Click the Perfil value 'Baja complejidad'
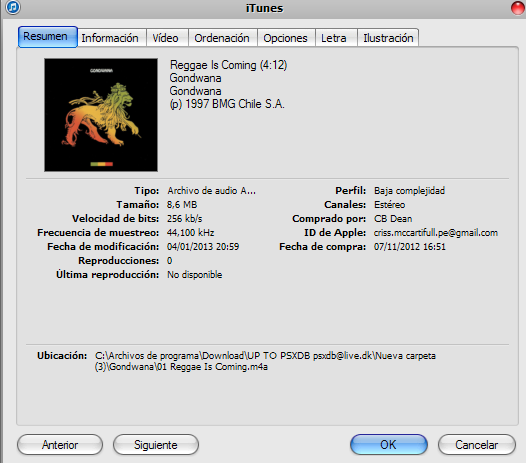This screenshot has height=463, width=526. point(410,191)
